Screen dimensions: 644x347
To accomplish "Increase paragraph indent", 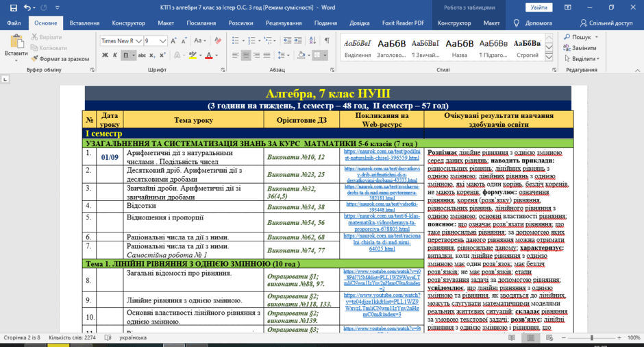I will tap(298, 40).
